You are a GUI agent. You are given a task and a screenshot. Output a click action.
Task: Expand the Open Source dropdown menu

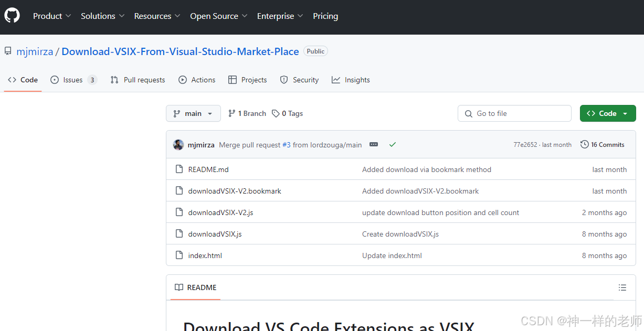219,16
